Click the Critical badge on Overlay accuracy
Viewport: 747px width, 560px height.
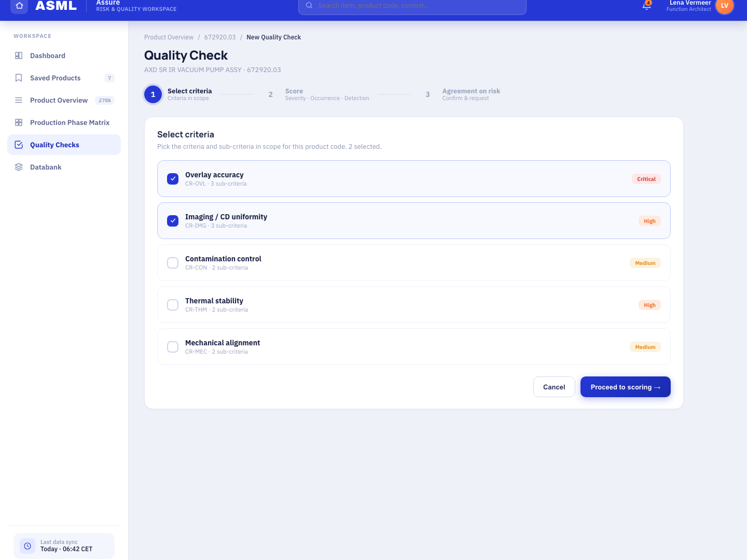[x=646, y=179]
